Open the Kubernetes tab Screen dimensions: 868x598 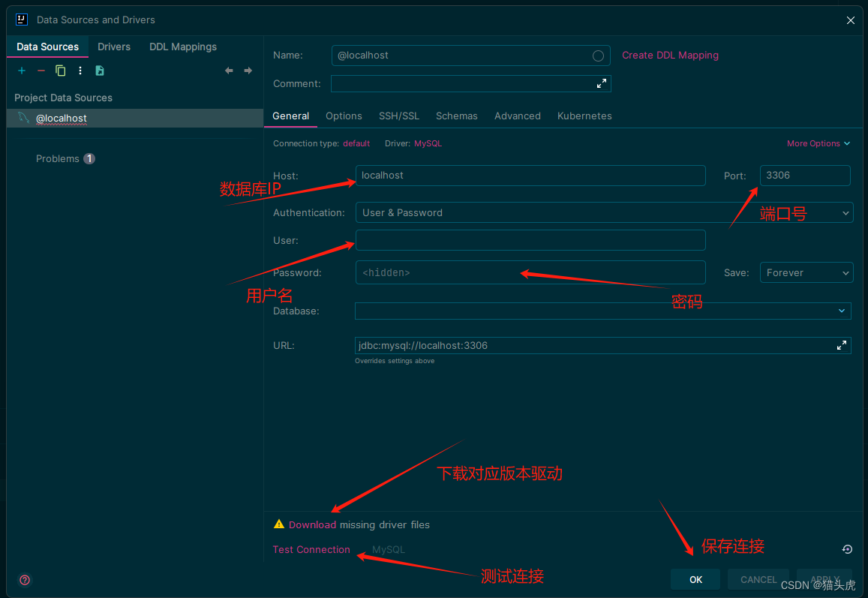pyautogui.click(x=584, y=116)
